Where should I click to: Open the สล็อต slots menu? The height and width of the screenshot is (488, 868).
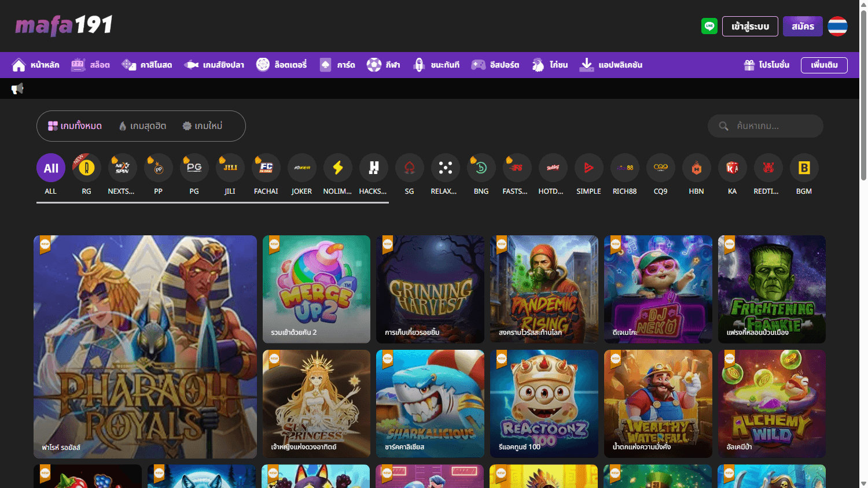pyautogui.click(x=90, y=65)
